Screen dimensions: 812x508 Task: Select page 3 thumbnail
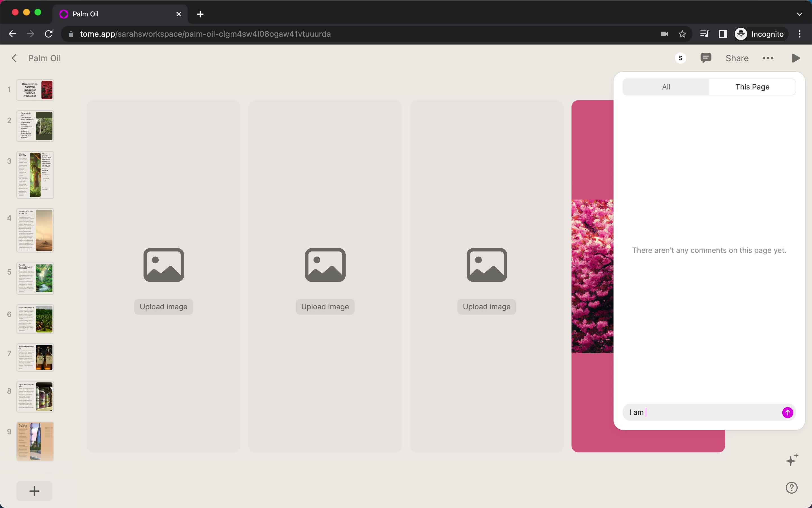point(35,175)
